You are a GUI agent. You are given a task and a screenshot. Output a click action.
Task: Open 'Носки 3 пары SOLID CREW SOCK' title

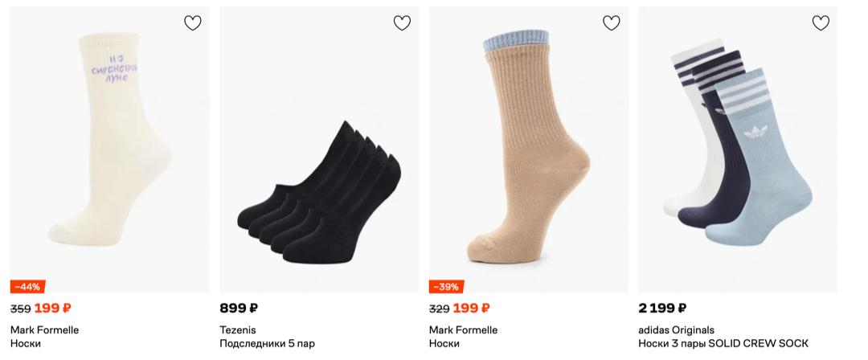pyautogui.click(x=723, y=344)
